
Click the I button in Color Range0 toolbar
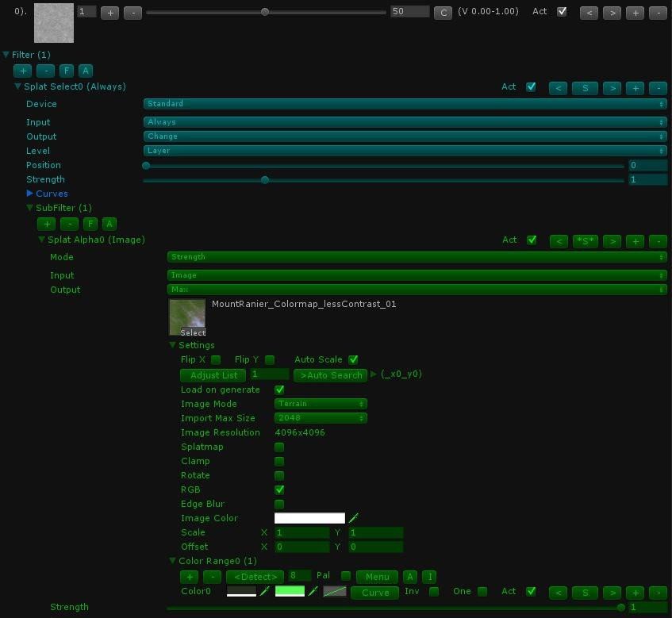pyautogui.click(x=430, y=577)
